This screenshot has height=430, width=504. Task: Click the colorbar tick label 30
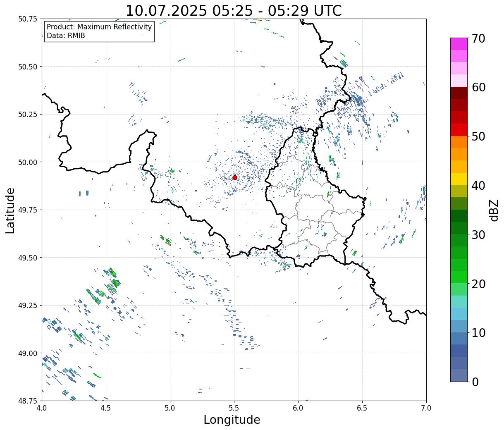(x=478, y=235)
